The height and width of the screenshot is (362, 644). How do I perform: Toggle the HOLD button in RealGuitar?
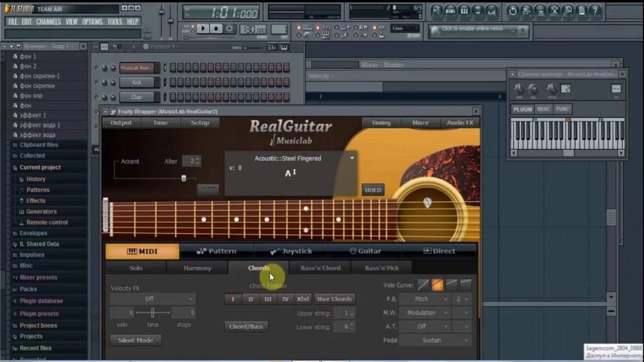click(373, 190)
